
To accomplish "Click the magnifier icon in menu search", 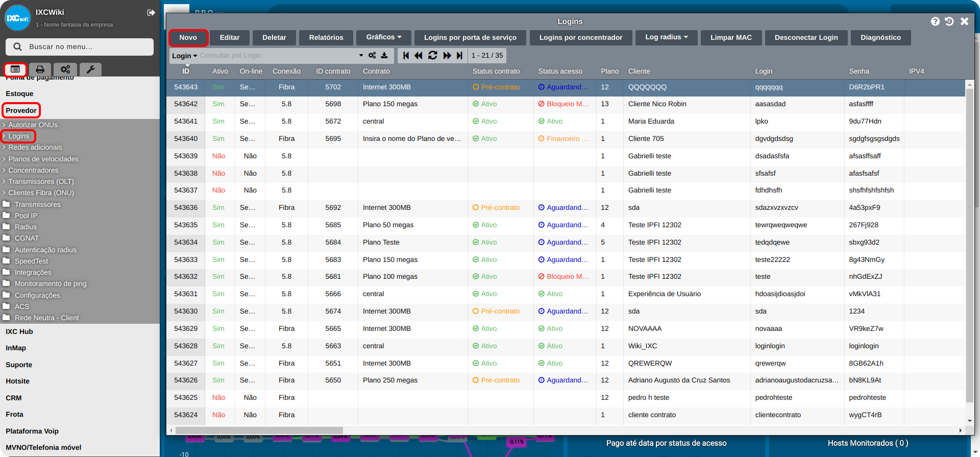I will [18, 47].
